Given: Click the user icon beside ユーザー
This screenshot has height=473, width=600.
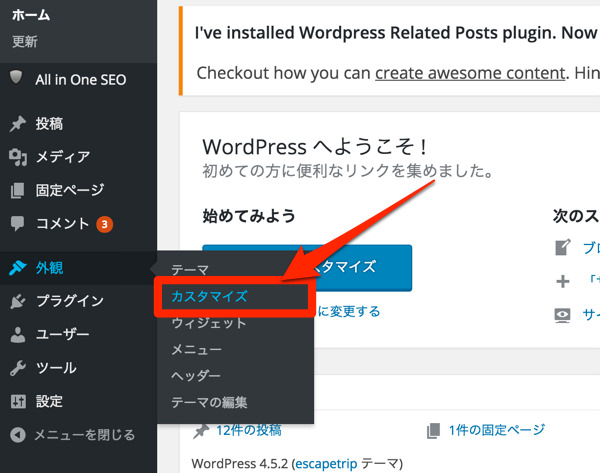Looking at the screenshot, I should coord(18,334).
